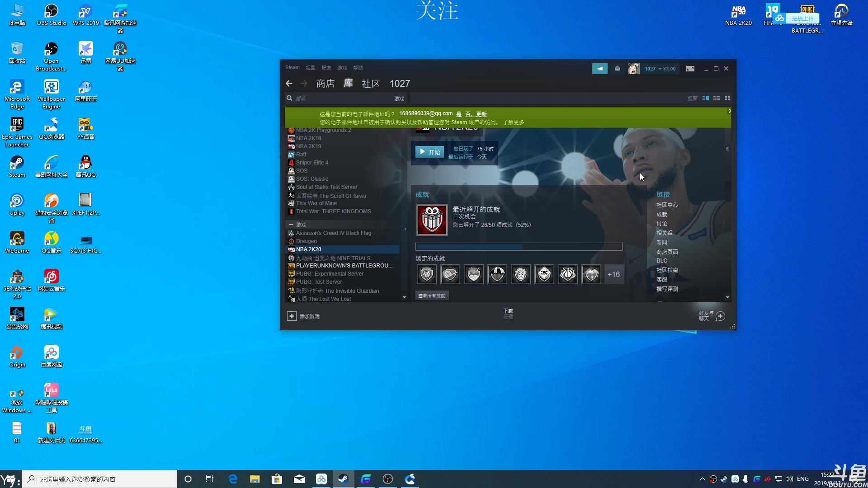
Task: Go back with the Steam back arrow
Action: pos(289,84)
